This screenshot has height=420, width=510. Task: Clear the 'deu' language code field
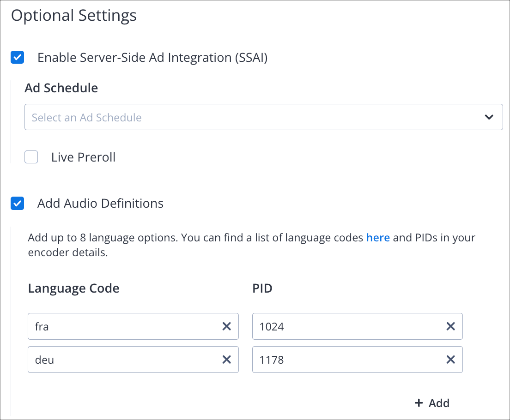click(x=227, y=360)
